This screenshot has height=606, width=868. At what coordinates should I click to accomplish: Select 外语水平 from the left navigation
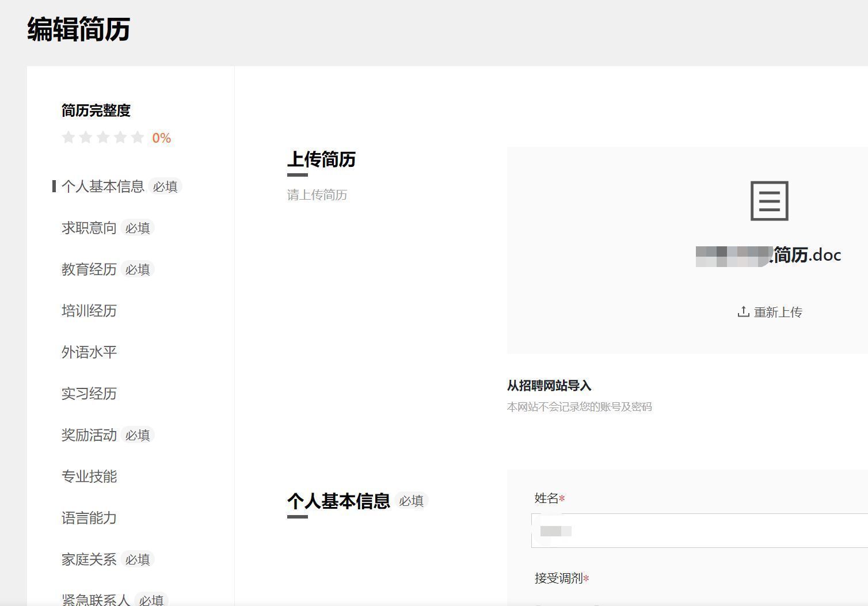point(89,352)
